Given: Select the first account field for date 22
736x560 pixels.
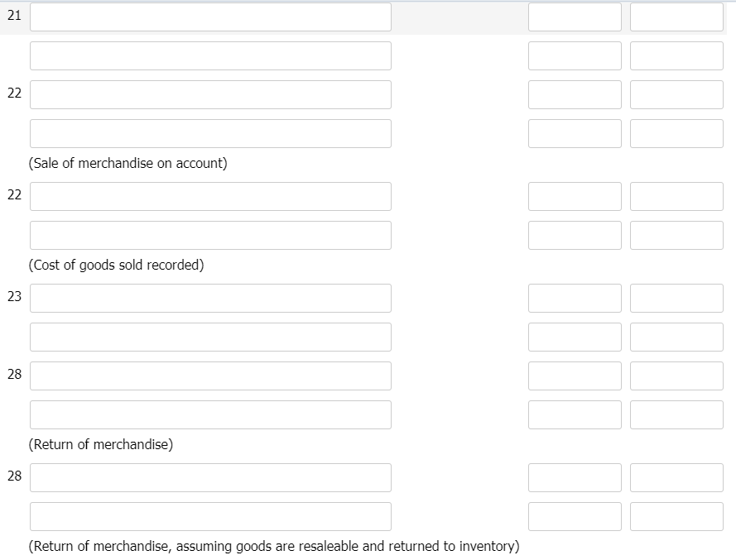Looking at the screenshot, I should [x=210, y=94].
